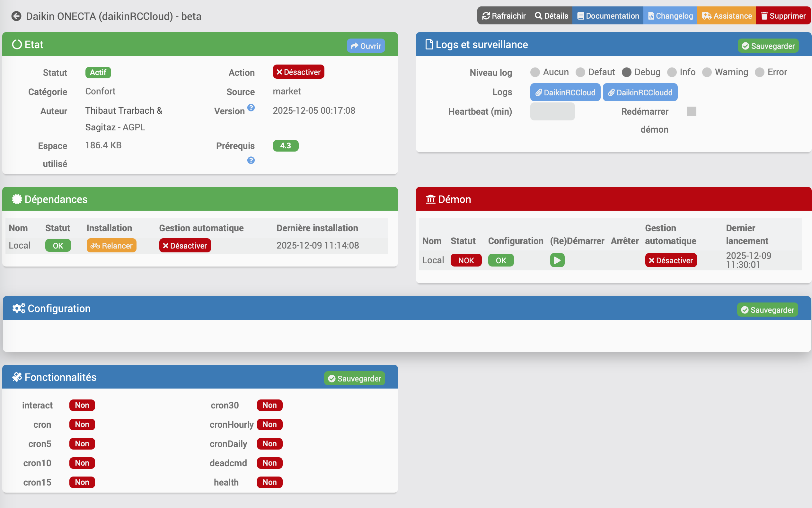The height and width of the screenshot is (508, 812).
Task: Select the Aucun log level radio
Action: [x=535, y=72]
